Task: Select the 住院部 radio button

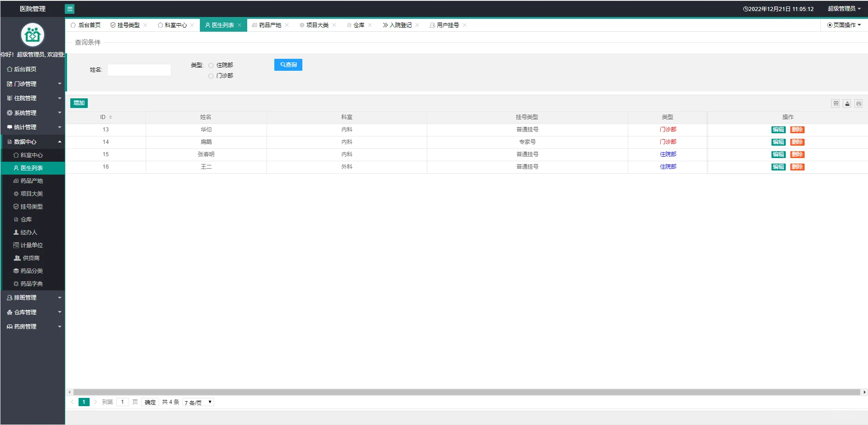Action: pos(211,65)
